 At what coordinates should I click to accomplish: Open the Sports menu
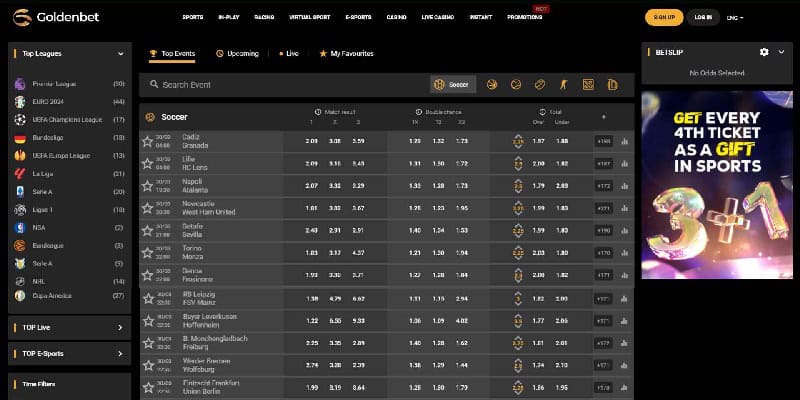(x=193, y=17)
